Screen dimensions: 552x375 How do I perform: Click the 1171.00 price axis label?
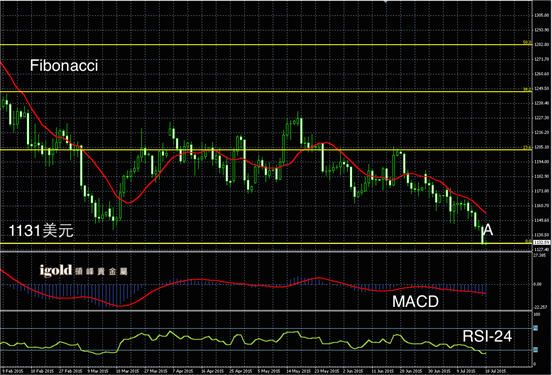tap(542, 191)
